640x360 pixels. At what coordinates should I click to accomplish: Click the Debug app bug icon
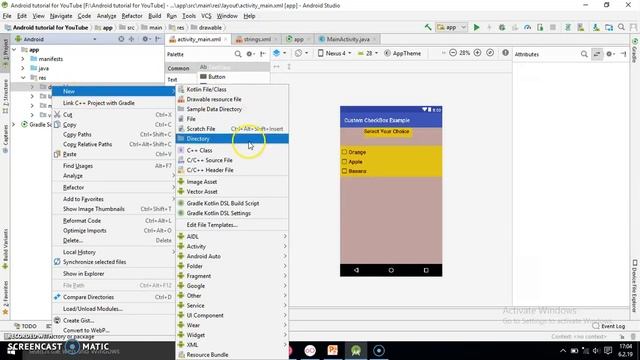[x=502, y=27]
